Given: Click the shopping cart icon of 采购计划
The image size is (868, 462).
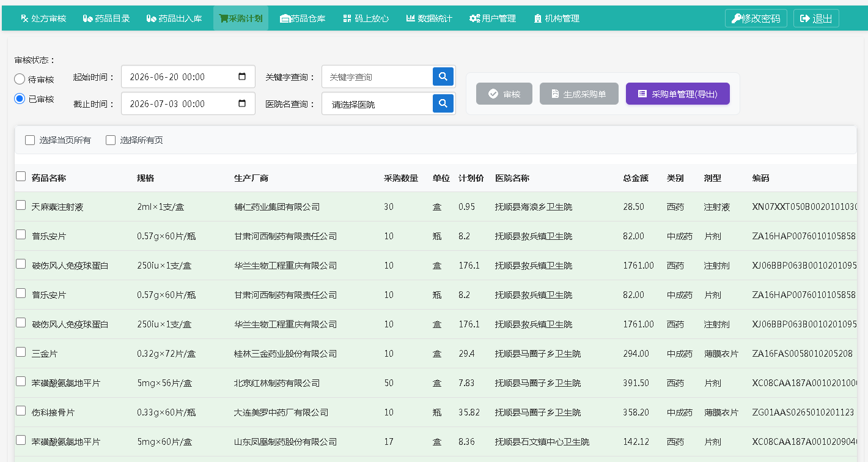Looking at the screenshot, I should [223, 18].
